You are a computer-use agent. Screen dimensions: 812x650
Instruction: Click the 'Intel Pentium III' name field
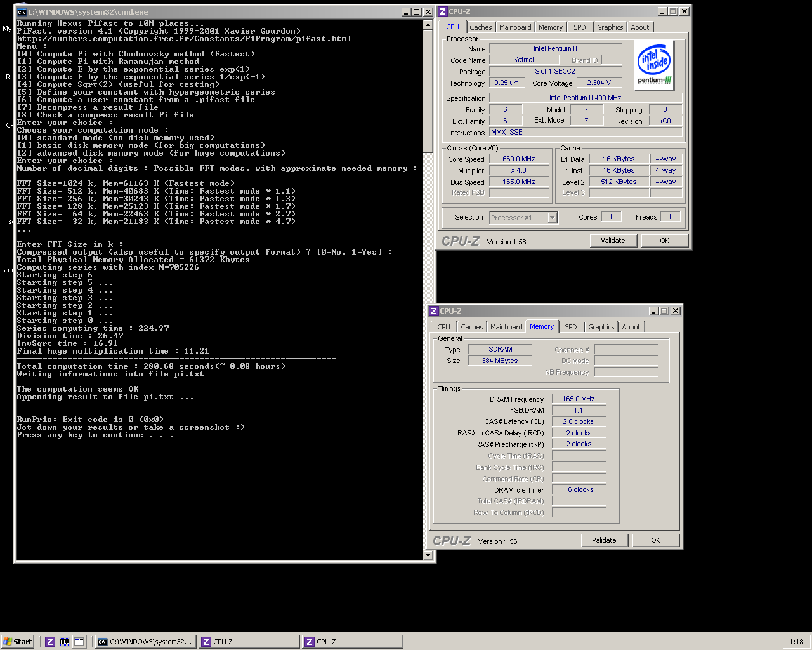[x=555, y=48]
